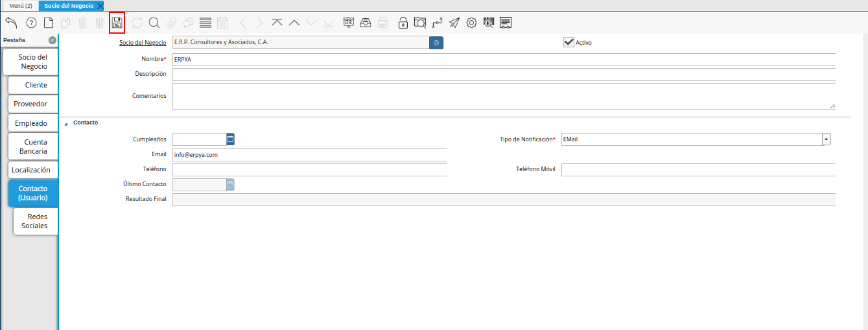Collapse the Contacto section triangle
The width and height of the screenshot is (868, 330).
click(x=65, y=123)
